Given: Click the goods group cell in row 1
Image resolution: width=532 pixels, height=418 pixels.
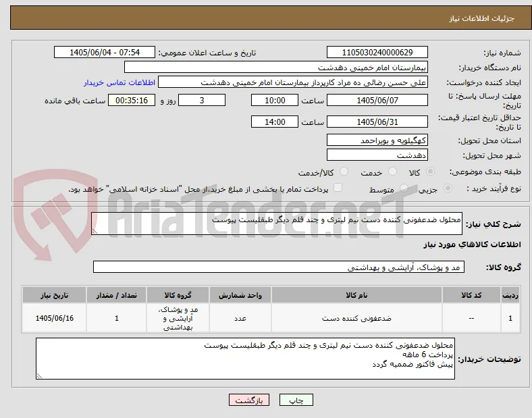Looking at the screenshot, I should click(178, 318).
